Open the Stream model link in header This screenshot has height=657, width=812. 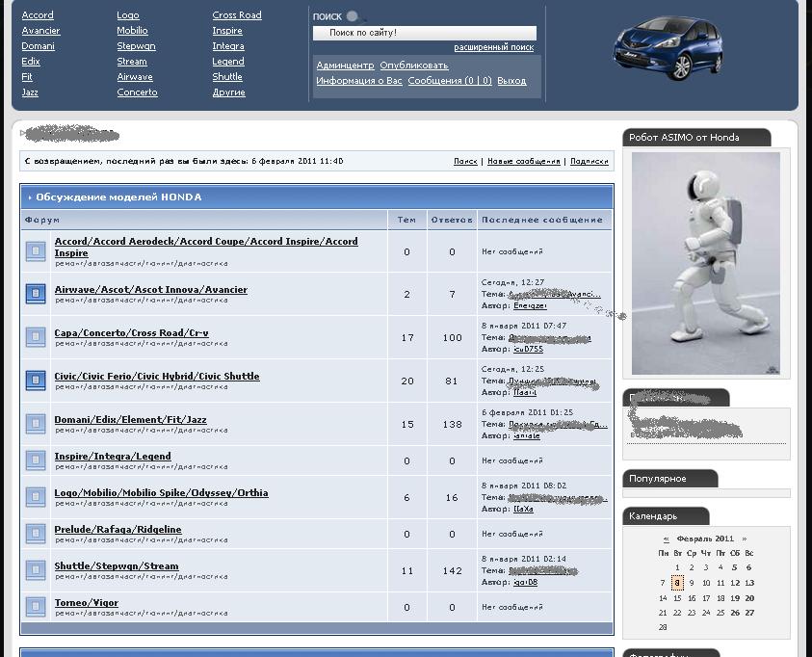click(x=132, y=61)
